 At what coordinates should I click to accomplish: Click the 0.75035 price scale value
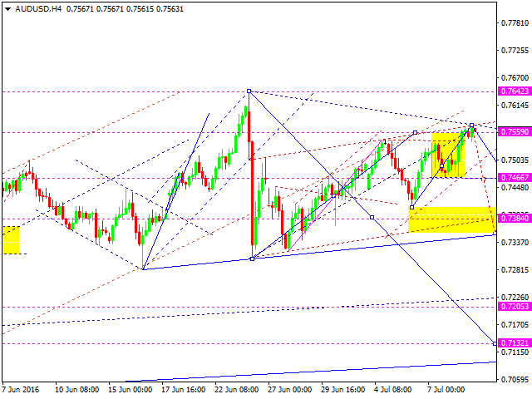[515, 160]
